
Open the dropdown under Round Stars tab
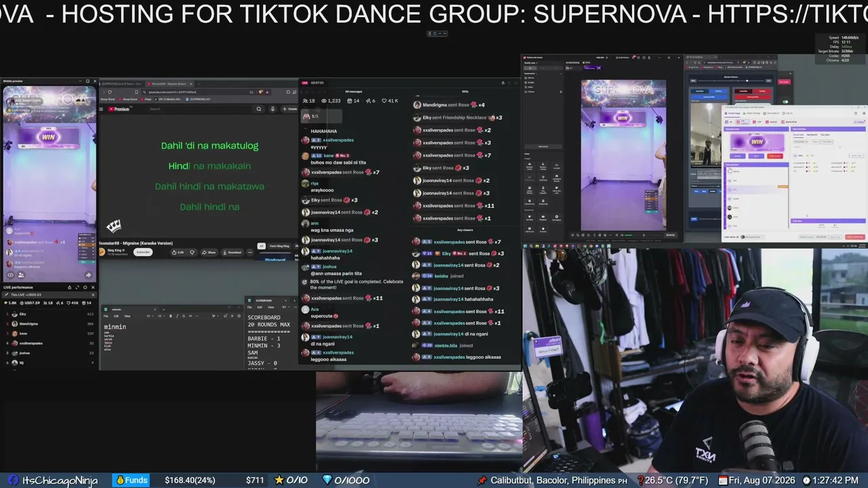click(800, 142)
